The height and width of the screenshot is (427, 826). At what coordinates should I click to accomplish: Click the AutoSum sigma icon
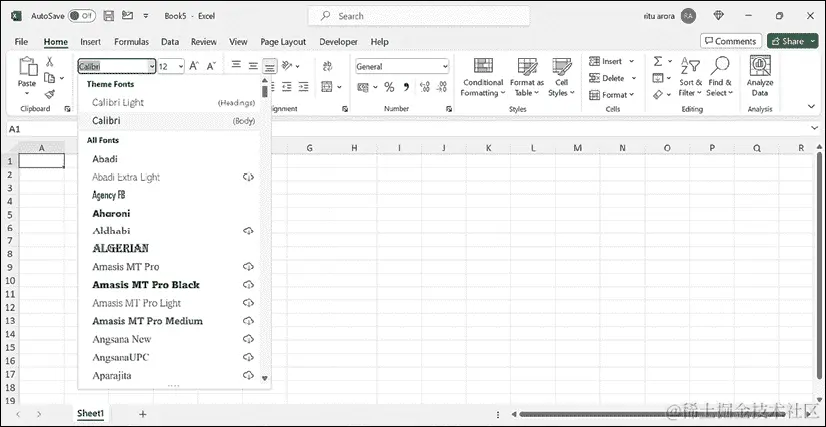[658, 62]
